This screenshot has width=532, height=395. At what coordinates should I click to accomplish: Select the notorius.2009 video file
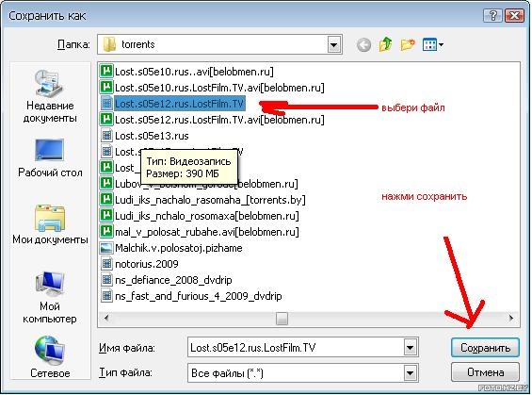pyautogui.click(x=139, y=264)
